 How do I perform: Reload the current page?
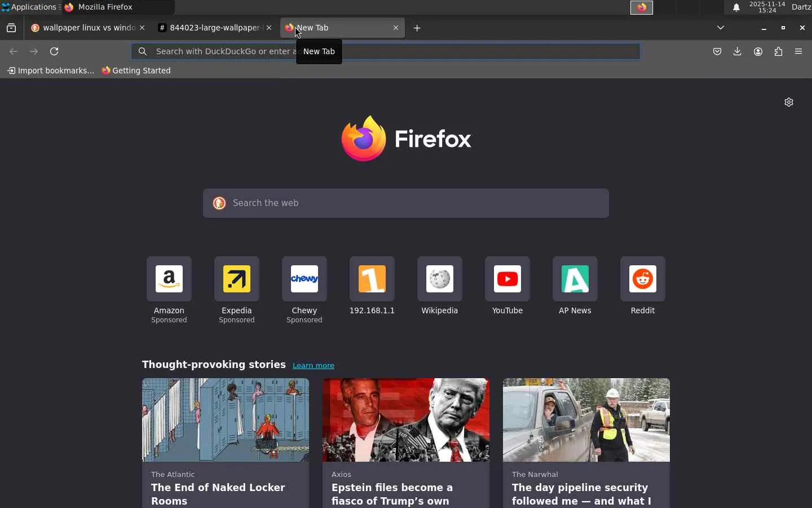pos(54,51)
